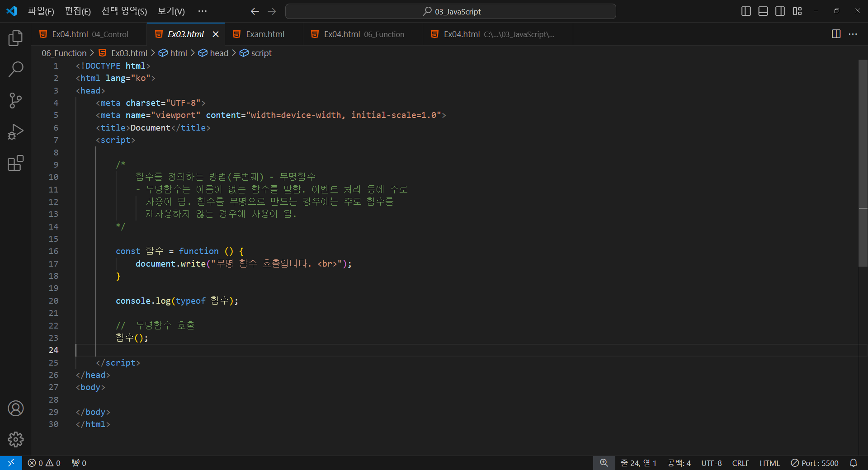Switch to Ex04.html 04_Control tab
Viewport: 868px width, 470px height.
tap(89, 34)
